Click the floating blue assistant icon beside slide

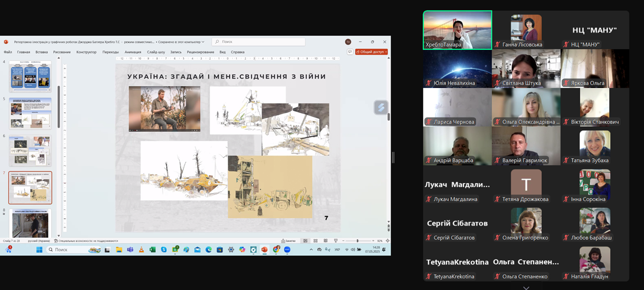(381, 107)
